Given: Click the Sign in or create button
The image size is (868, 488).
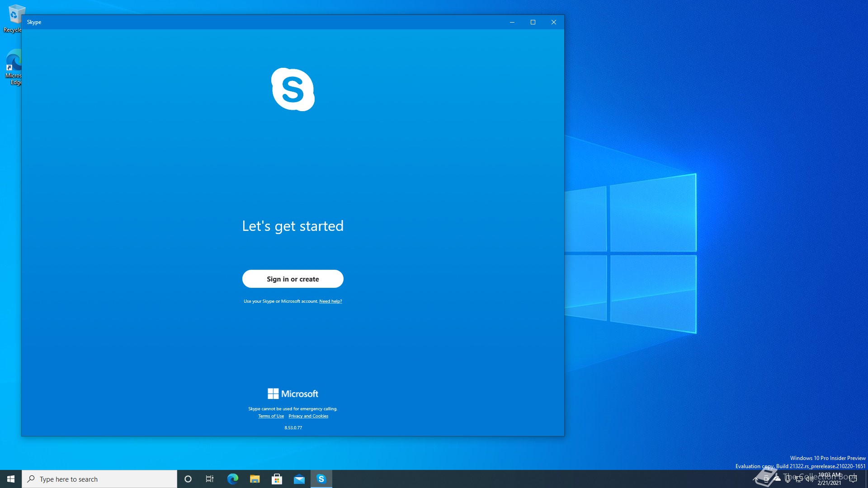Looking at the screenshot, I should [x=292, y=279].
